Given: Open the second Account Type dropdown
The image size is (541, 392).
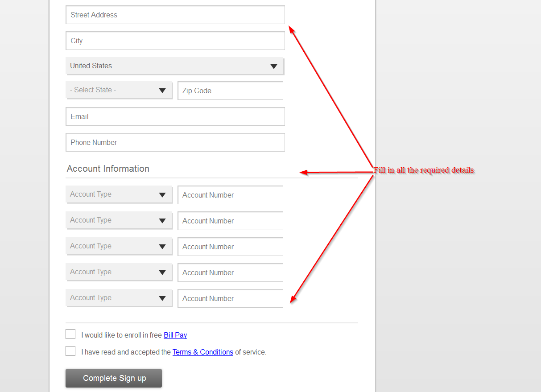Looking at the screenshot, I should click(119, 220).
